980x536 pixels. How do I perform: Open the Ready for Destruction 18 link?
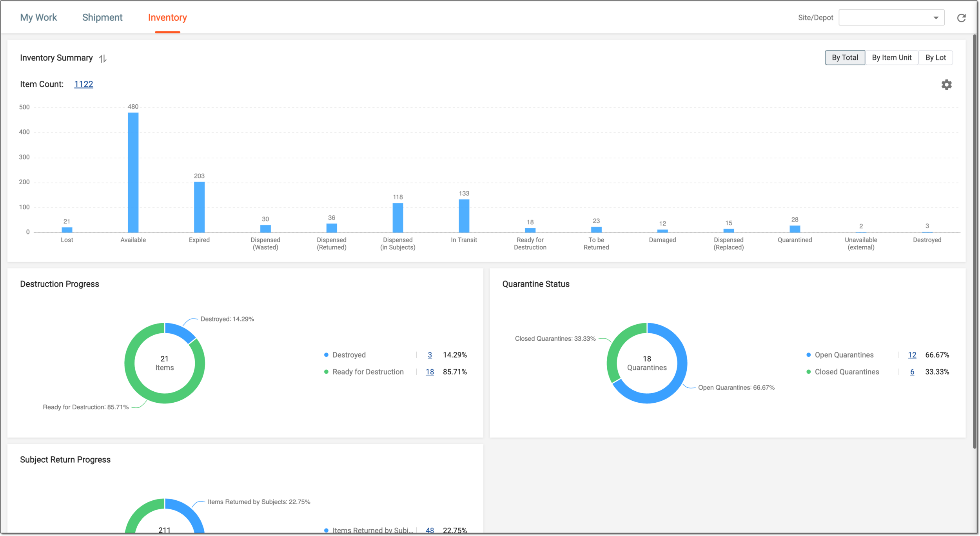pos(430,372)
